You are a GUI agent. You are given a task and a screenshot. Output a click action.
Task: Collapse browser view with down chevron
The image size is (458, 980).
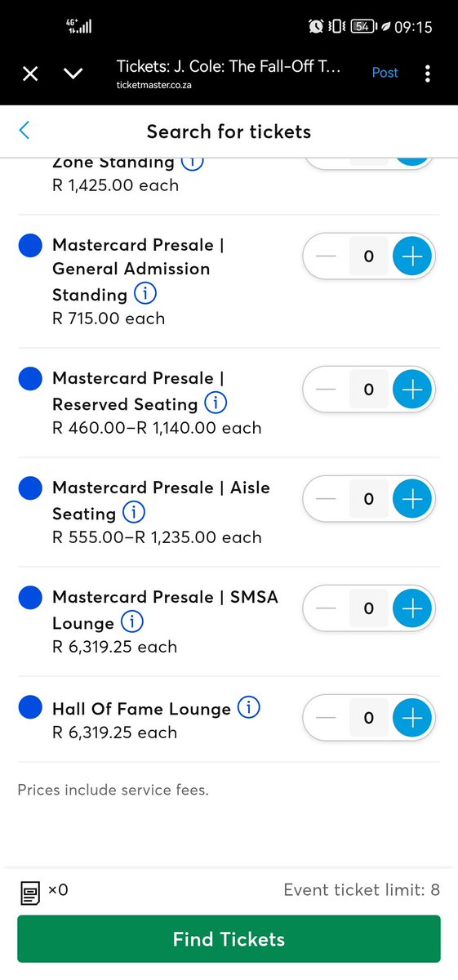click(73, 74)
